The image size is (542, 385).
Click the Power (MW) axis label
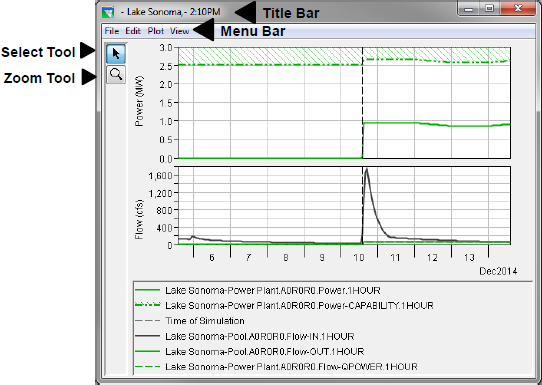[x=139, y=101]
